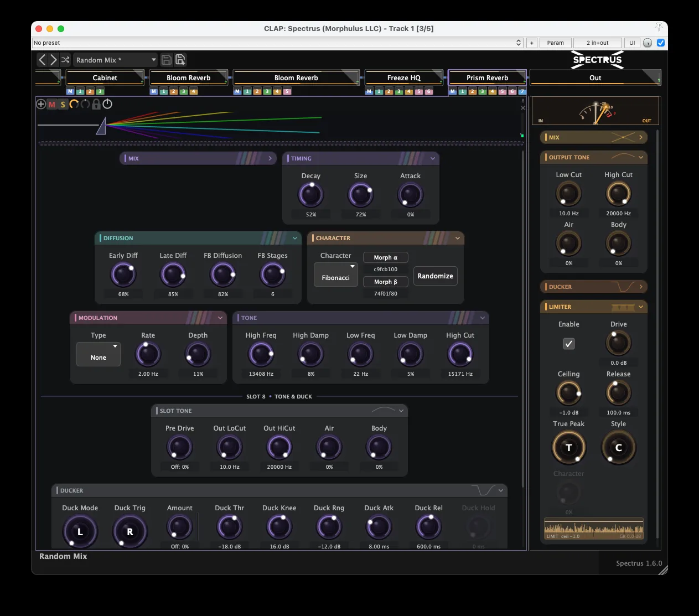The width and height of the screenshot is (699, 616).
Task: Click the Duck Trig R knob
Action: 130,531
